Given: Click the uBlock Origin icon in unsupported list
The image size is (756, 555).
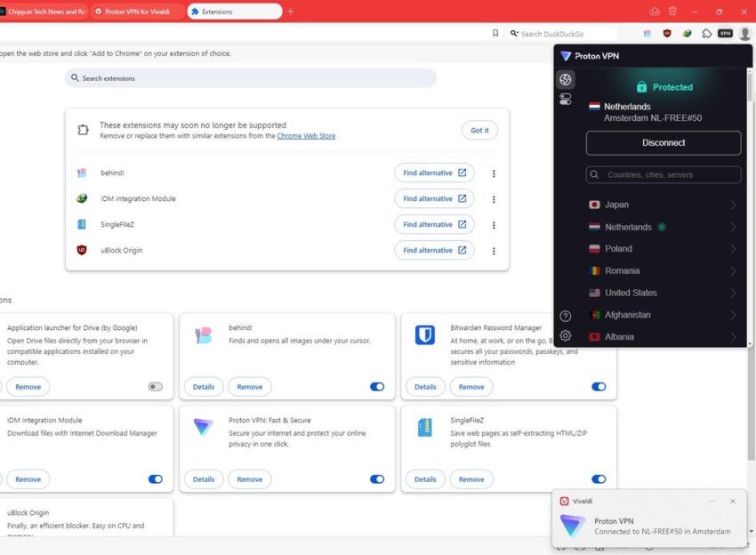Looking at the screenshot, I should [x=82, y=250].
